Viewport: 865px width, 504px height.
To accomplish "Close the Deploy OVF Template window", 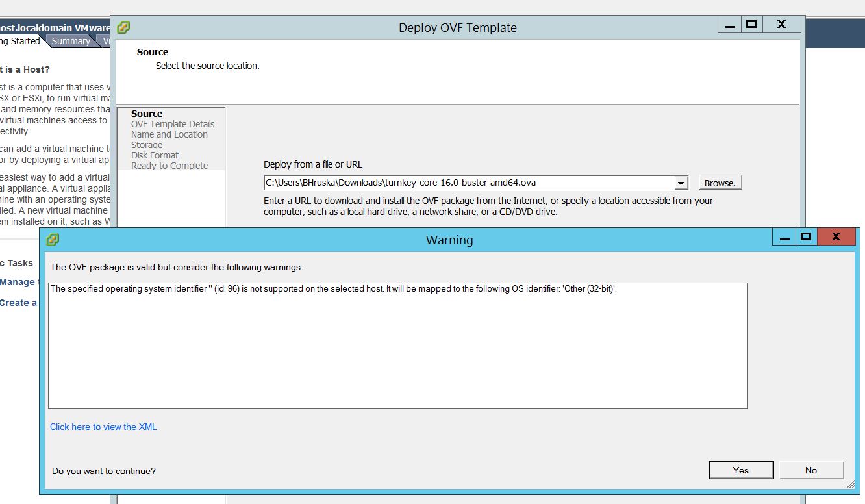I will point(781,25).
